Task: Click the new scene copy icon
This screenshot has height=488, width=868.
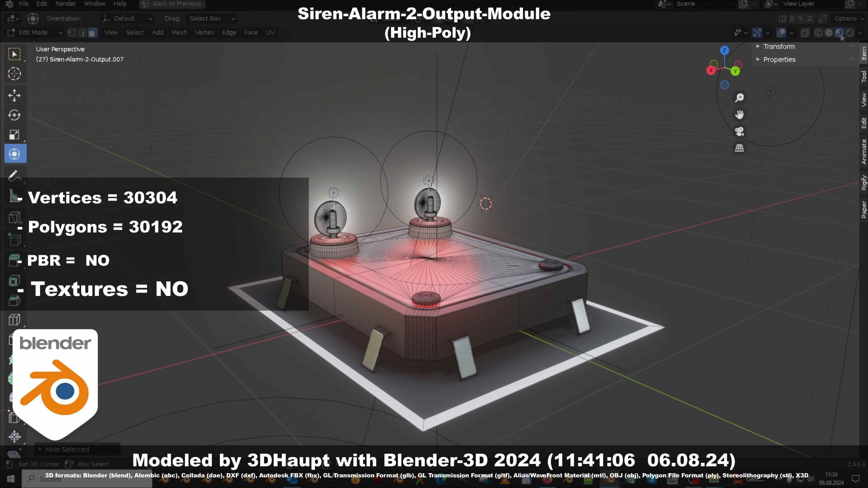Action: 743,4
